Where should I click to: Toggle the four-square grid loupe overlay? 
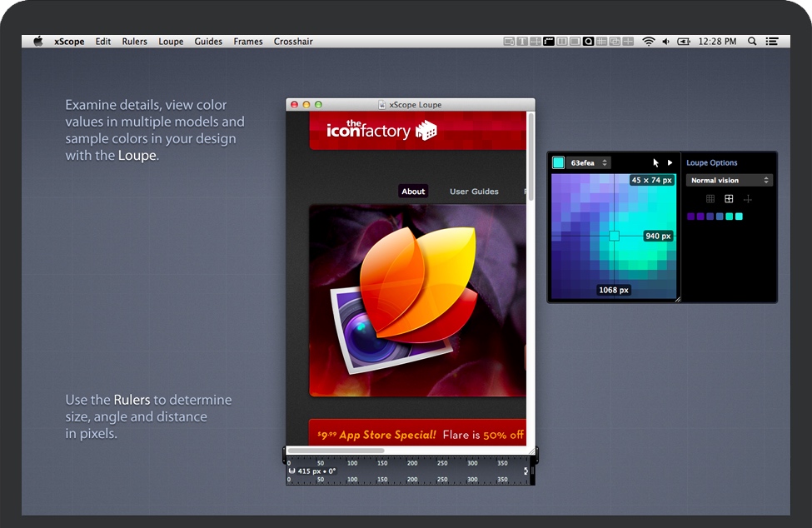(729, 199)
